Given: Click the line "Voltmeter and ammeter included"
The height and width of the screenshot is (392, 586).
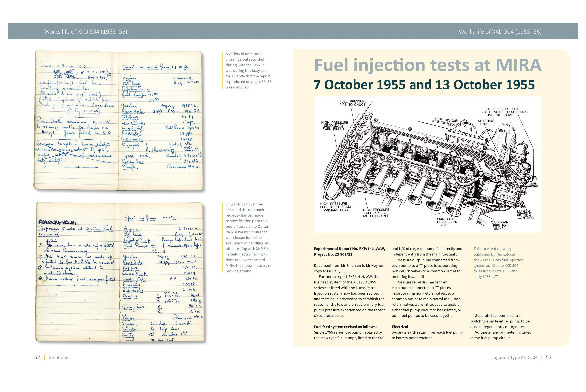Looking at the screenshot, I should click(503, 333).
